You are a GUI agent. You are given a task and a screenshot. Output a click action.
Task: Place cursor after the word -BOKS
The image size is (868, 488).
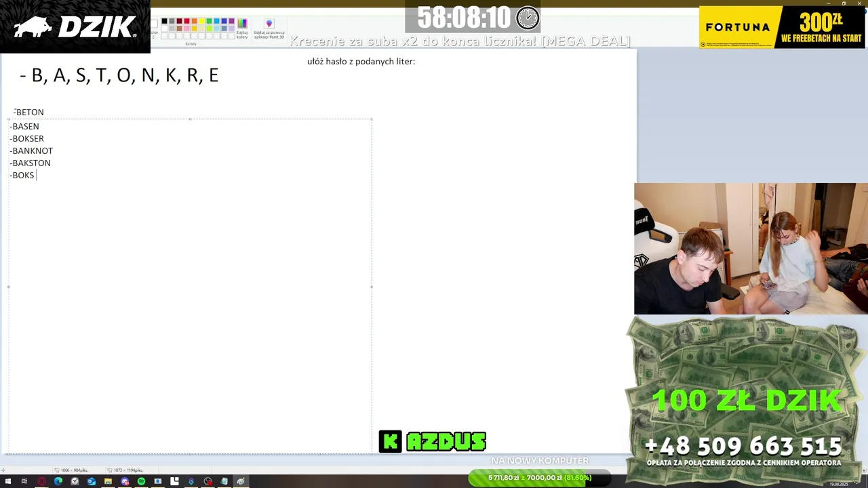(35, 176)
